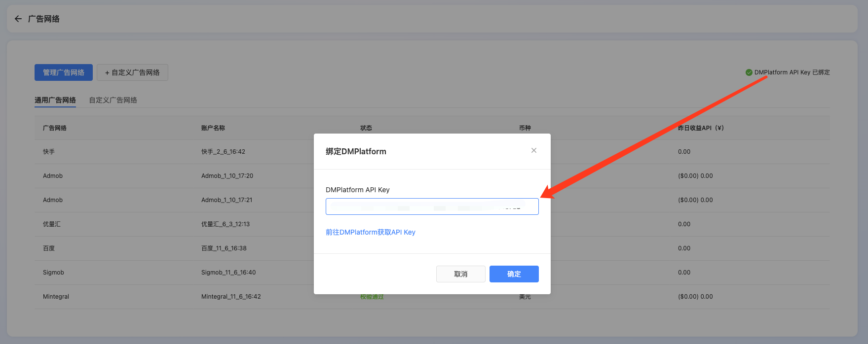Open the 前往DMPlatform获取API Key link

pos(371,232)
